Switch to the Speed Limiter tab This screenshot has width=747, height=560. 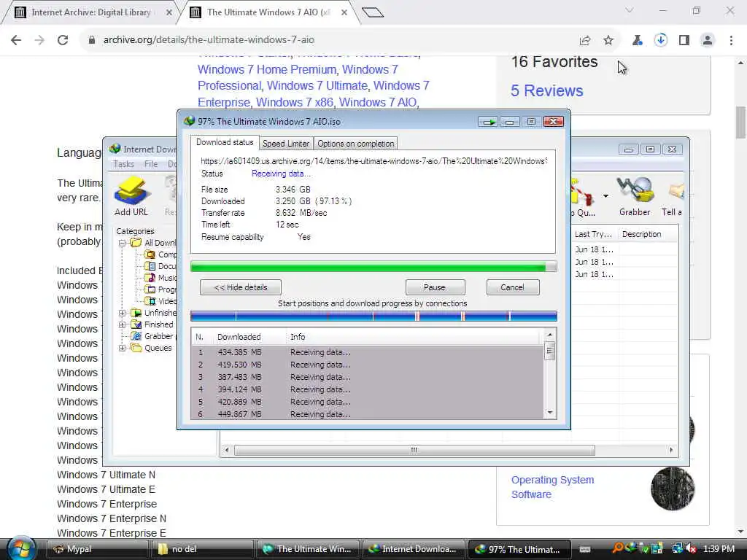286,144
